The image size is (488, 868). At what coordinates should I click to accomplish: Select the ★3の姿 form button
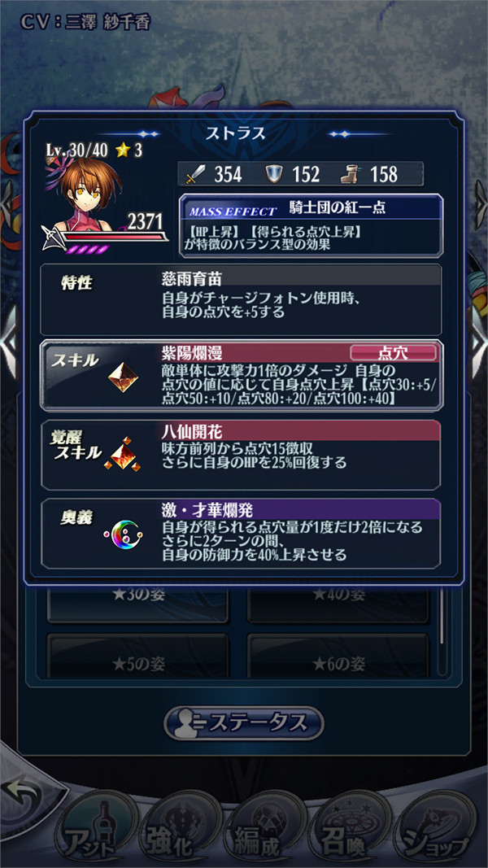(x=137, y=601)
